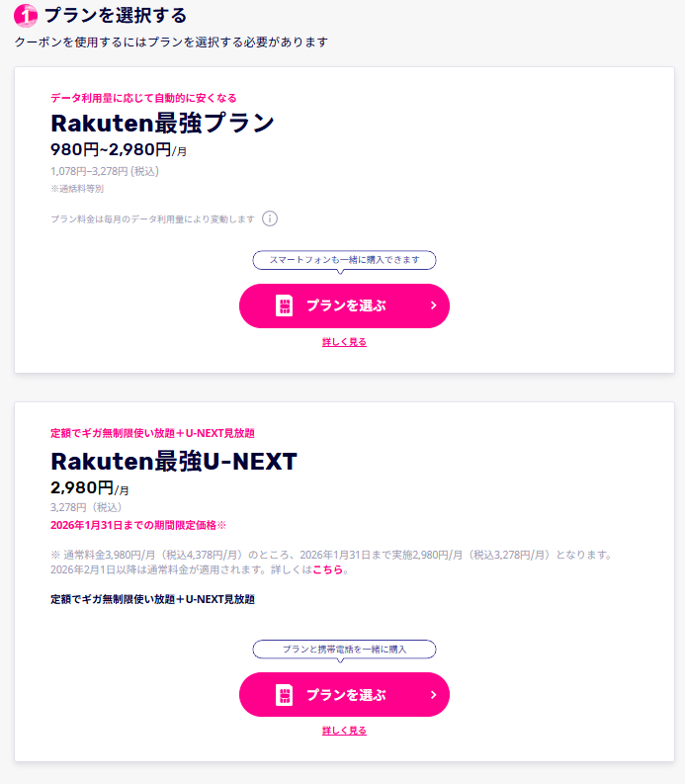This screenshot has width=685, height=784.
Task: Click the chevron arrow on Rakuten最強プラン button
Action: 433,305
